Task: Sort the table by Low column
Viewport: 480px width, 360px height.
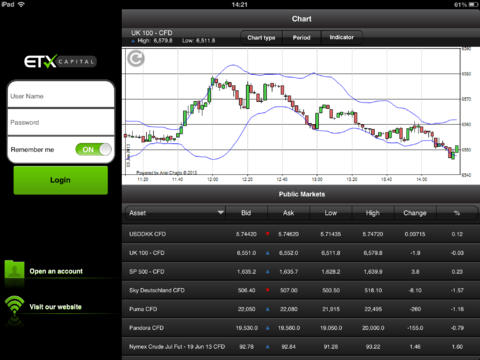Action: pos(331,213)
